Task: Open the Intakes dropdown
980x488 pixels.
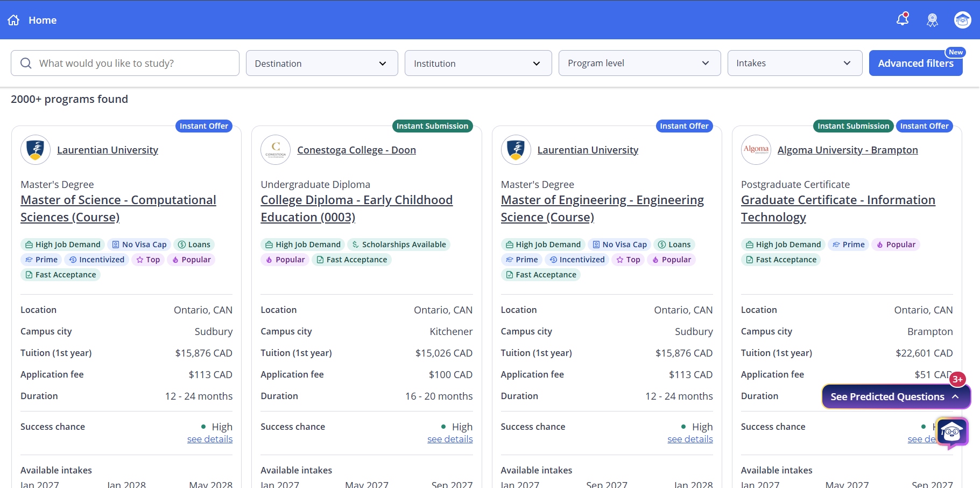Action: pyautogui.click(x=795, y=63)
